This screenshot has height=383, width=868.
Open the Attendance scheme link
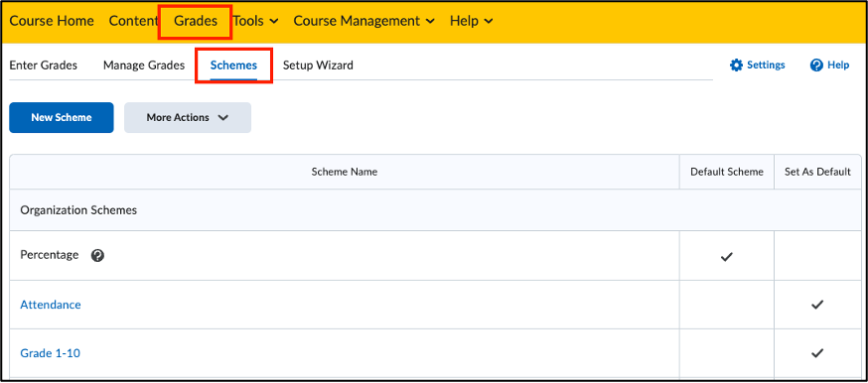(x=51, y=305)
